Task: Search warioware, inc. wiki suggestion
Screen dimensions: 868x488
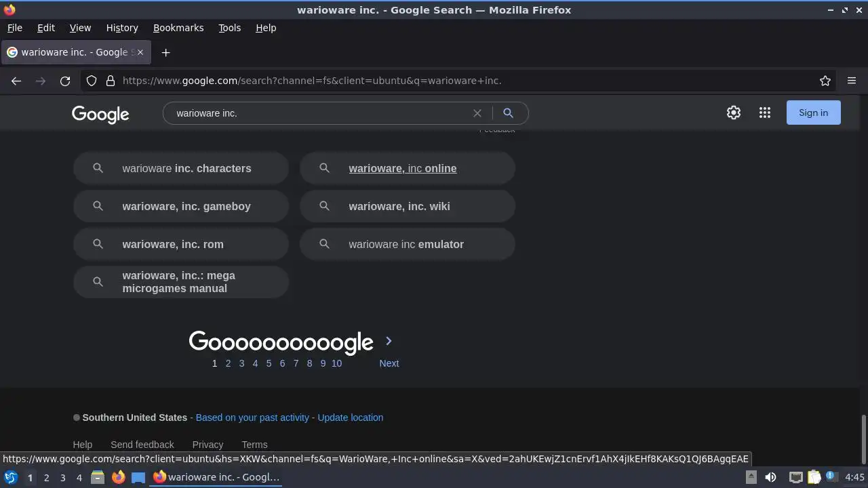Action: click(x=408, y=206)
